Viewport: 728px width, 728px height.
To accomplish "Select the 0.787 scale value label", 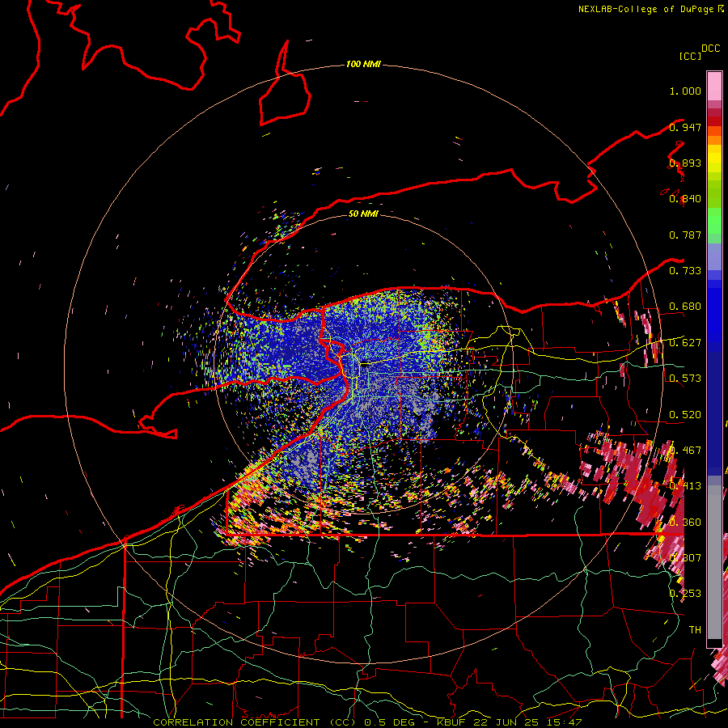I will (685, 235).
